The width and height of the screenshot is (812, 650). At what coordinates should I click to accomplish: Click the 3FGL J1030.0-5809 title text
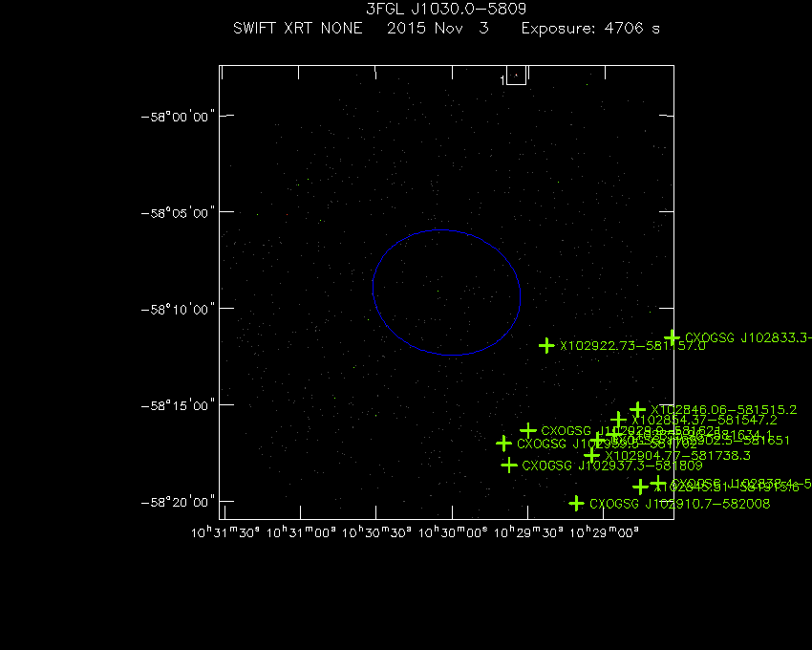tap(446, 9)
